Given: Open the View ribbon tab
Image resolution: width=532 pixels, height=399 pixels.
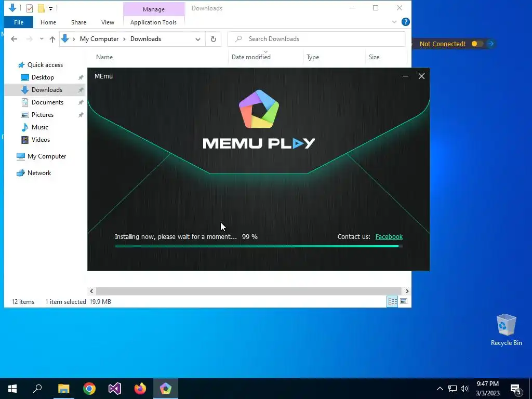Looking at the screenshot, I should click(108, 22).
